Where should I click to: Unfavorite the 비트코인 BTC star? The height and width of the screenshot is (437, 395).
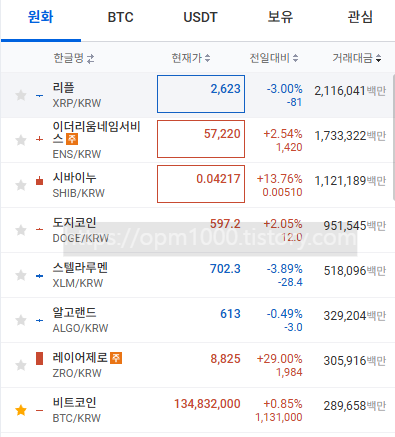tap(21, 410)
